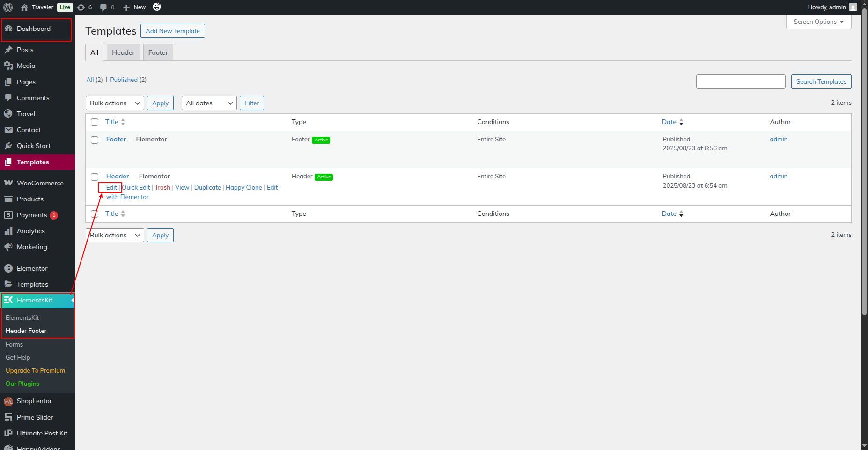
Task: Open the top Bulk actions dropdown
Action: (x=115, y=103)
